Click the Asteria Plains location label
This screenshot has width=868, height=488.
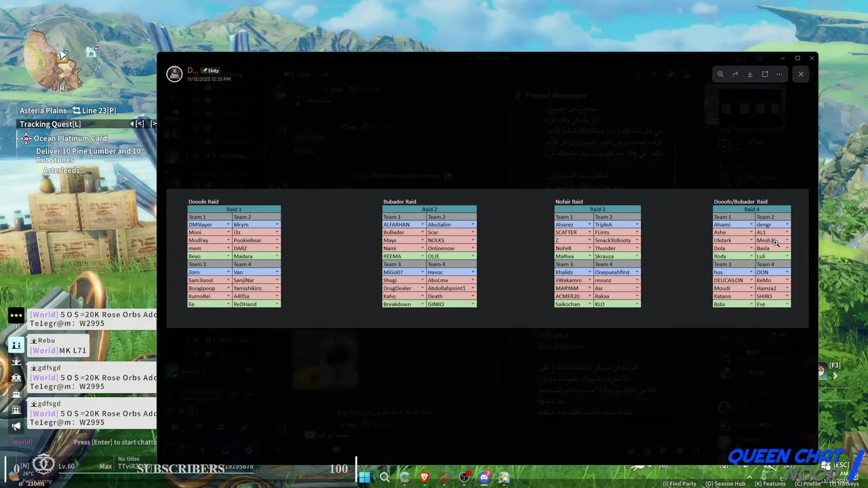43,110
